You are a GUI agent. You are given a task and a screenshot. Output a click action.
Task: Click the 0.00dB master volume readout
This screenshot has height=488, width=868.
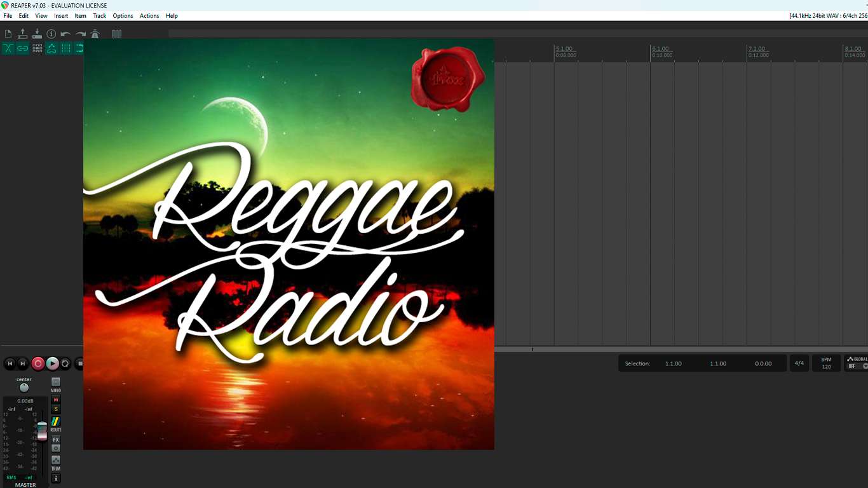click(25, 401)
